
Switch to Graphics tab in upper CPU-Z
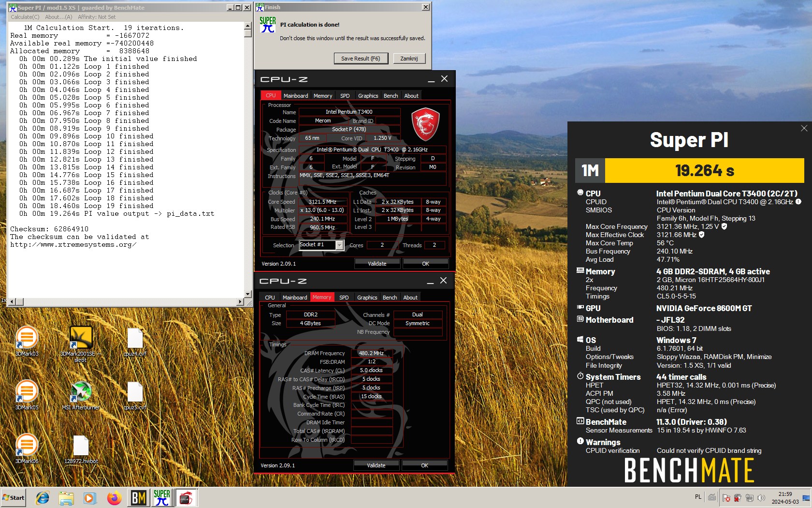tap(368, 96)
